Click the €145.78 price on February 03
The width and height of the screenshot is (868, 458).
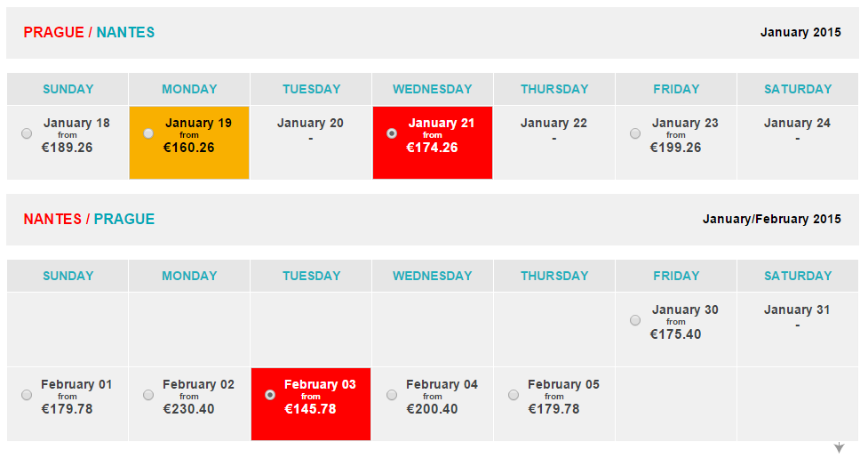click(311, 409)
